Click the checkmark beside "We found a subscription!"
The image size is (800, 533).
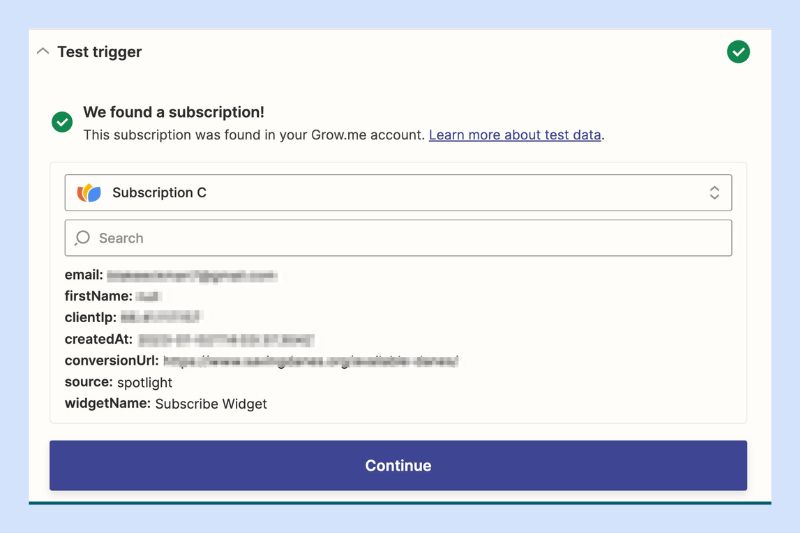[62, 122]
